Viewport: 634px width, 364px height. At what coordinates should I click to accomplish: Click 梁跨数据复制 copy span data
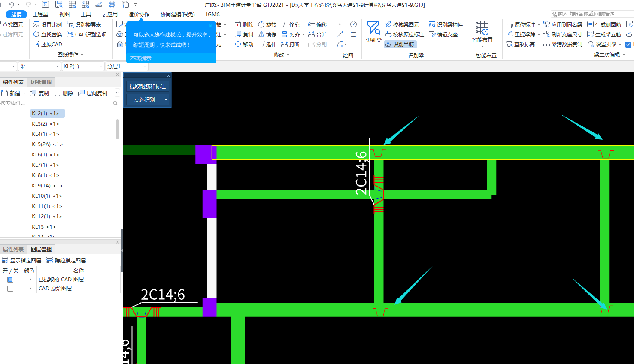[563, 44]
